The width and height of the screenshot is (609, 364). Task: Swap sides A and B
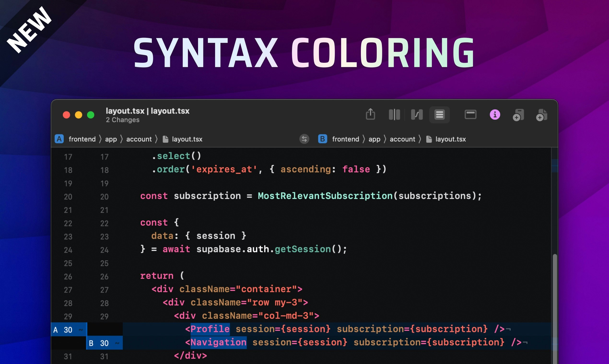click(x=304, y=139)
